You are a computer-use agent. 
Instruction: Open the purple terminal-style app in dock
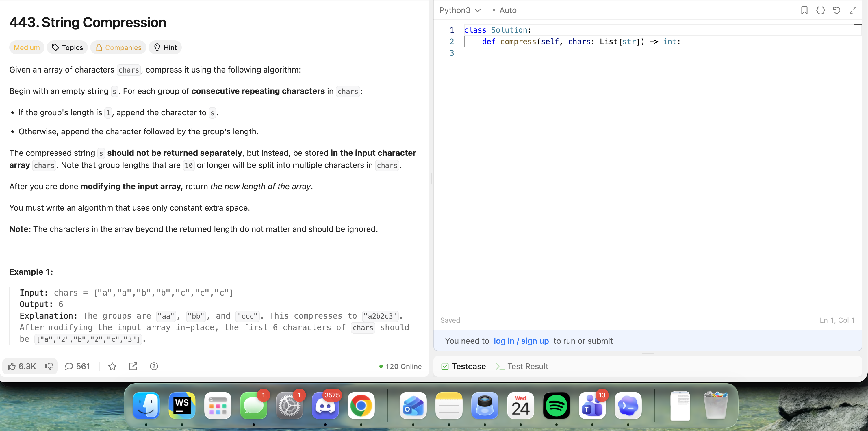coord(628,405)
